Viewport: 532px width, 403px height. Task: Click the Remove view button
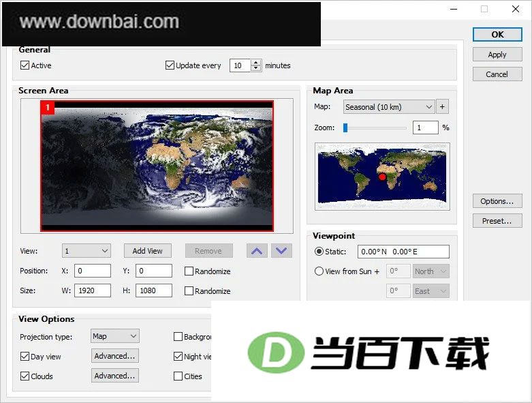point(209,251)
